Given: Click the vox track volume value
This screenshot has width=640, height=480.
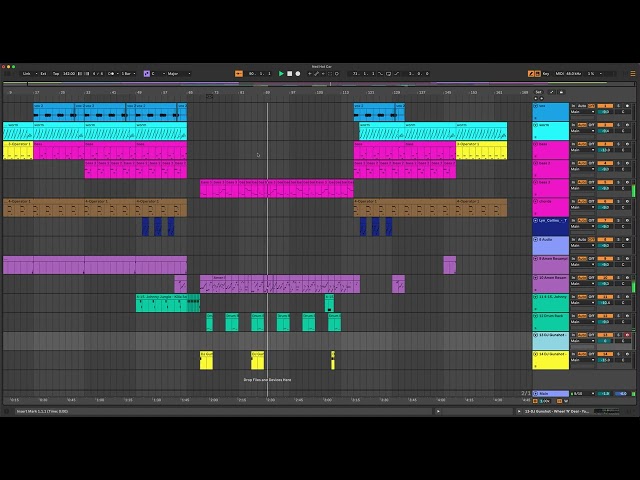Looking at the screenshot, I should pyautogui.click(x=604, y=112).
